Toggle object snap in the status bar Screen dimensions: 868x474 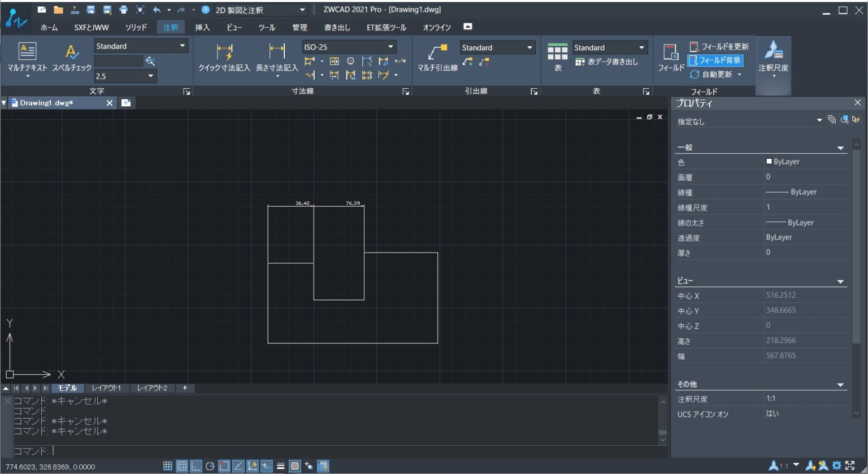click(x=224, y=466)
